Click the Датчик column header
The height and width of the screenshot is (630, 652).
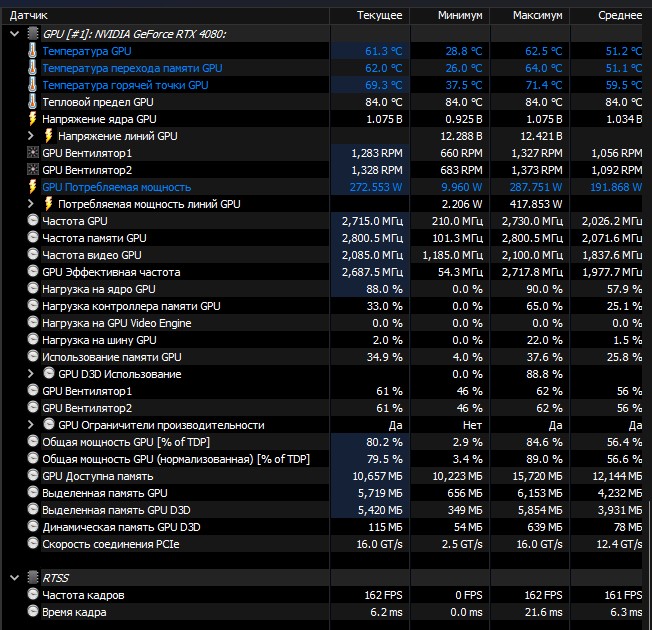[x=28, y=16]
